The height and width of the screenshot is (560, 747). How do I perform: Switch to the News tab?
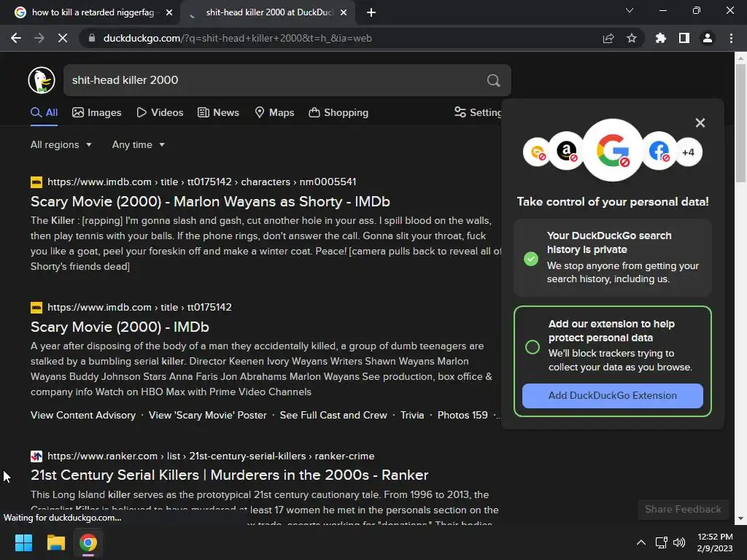[218, 112]
